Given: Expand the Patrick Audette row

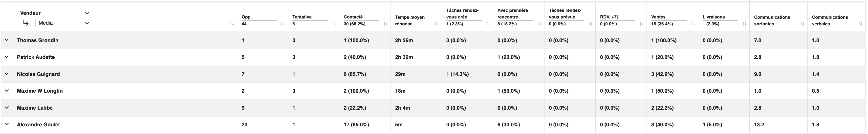Looking at the screenshot, I should click(x=6, y=57).
